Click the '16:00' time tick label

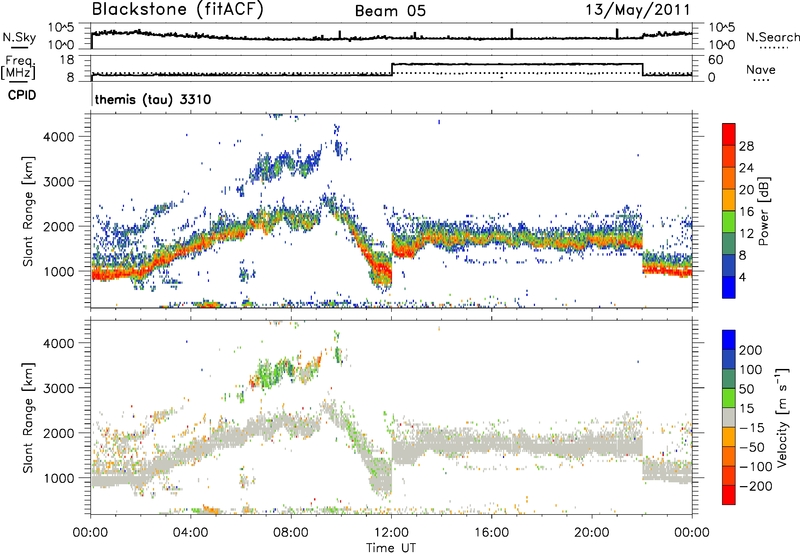[x=491, y=533]
